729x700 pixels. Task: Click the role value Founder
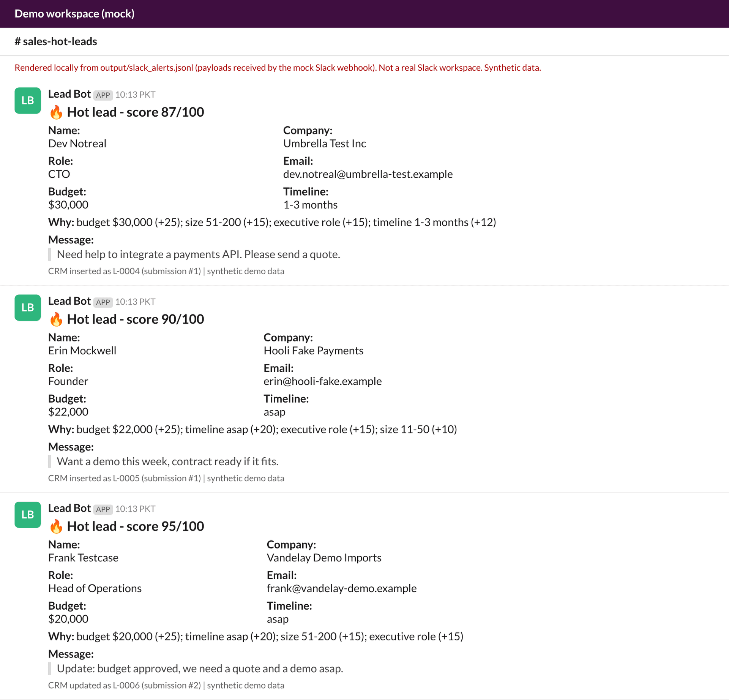coord(68,381)
